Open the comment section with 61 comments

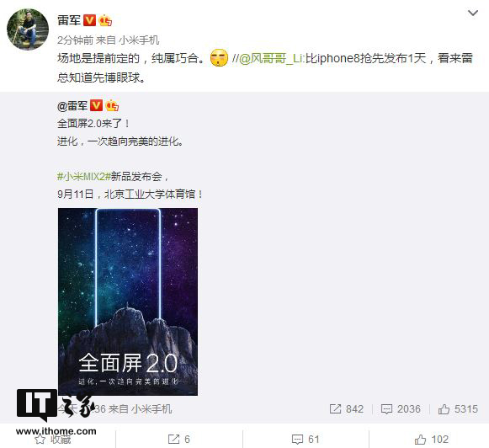coord(306,440)
